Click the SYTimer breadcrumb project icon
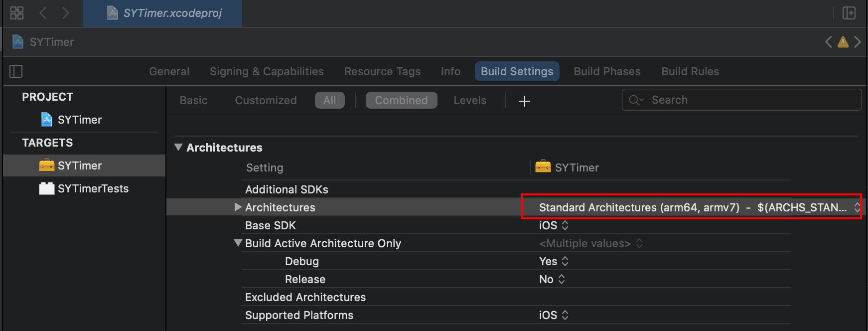868x331 pixels. (x=18, y=42)
